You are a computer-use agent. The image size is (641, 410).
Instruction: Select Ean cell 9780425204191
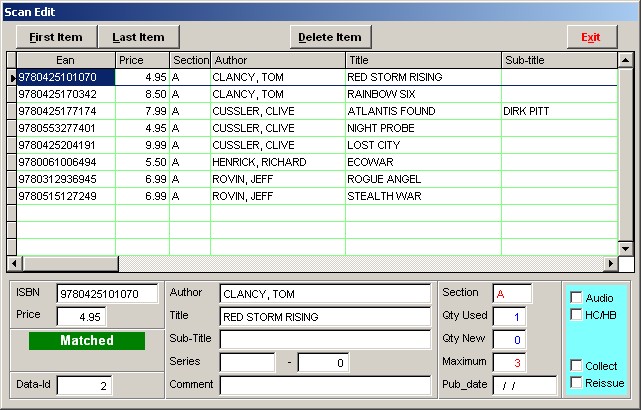66,145
